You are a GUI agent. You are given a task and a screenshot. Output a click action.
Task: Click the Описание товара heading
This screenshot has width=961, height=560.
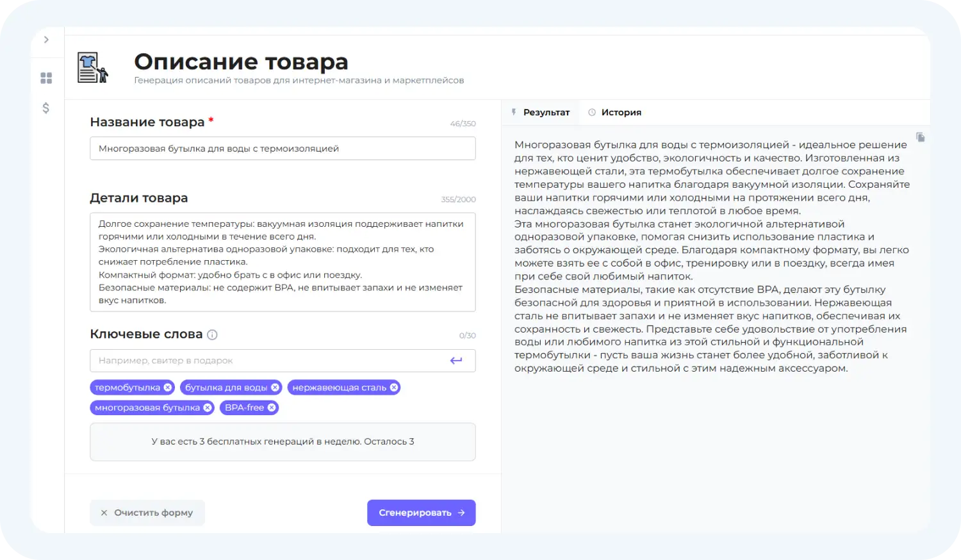pyautogui.click(x=241, y=62)
